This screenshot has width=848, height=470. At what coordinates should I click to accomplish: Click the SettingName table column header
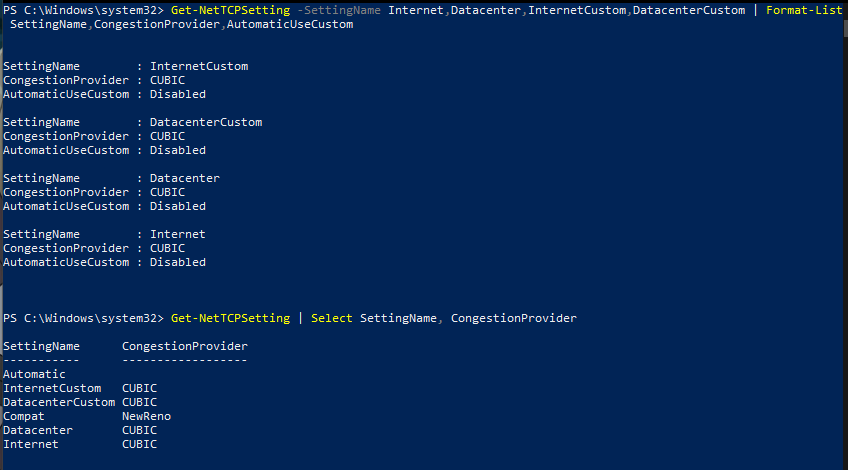(x=41, y=346)
